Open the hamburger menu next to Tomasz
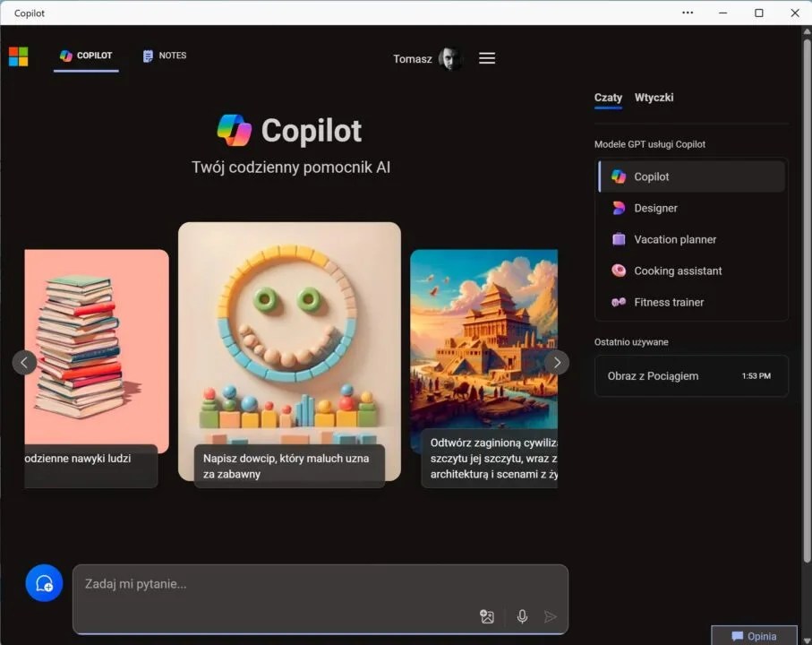 click(x=486, y=57)
